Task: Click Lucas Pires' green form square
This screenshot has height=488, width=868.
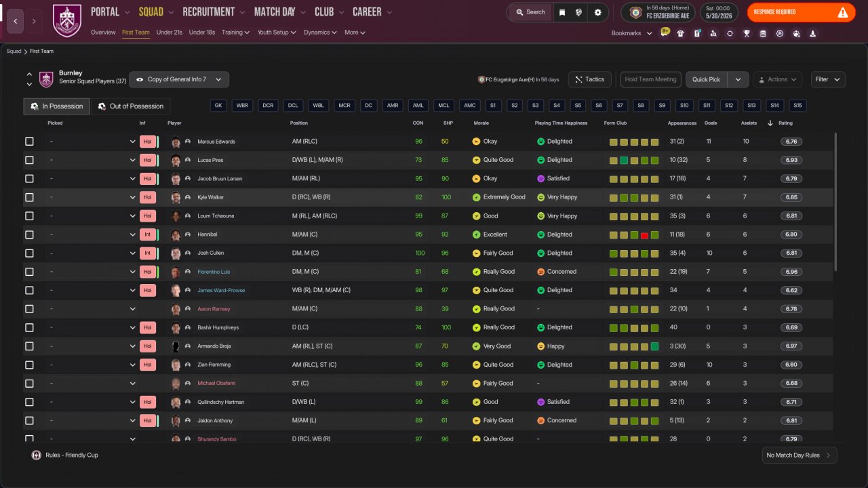Action: coord(624,161)
